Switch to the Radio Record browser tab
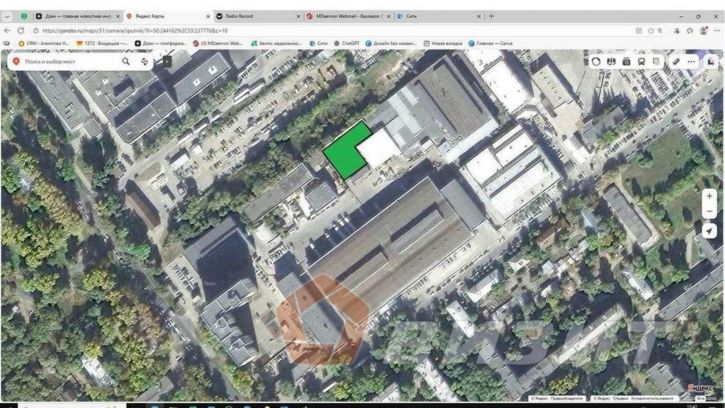Viewport: 725px width, 408px height. [x=255, y=16]
